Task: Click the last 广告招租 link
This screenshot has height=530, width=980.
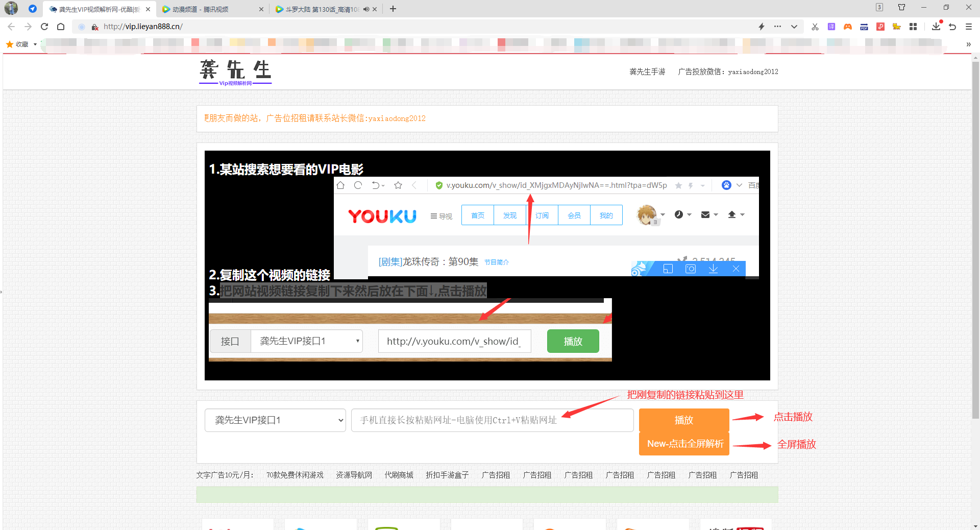Action: click(744, 475)
